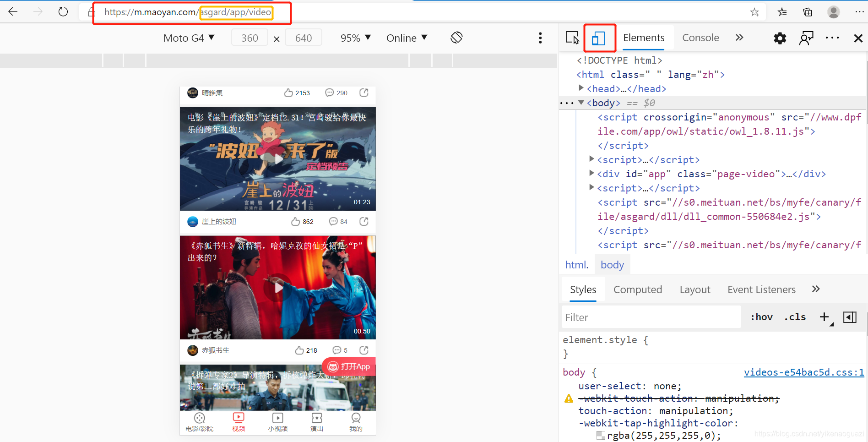The width and height of the screenshot is (868, 442).
Task: Open the 95% zoom dropdown
Action: point(356,38)
